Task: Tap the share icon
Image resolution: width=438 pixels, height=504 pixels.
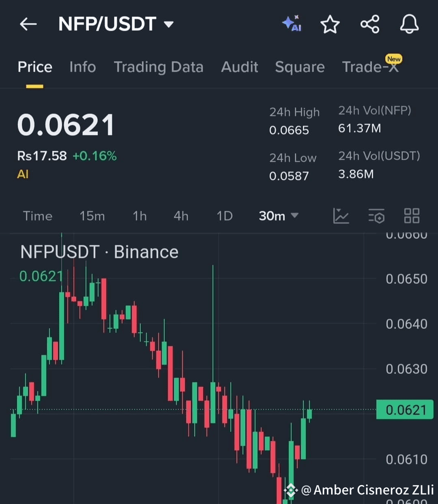Action: tap(370, 24)
